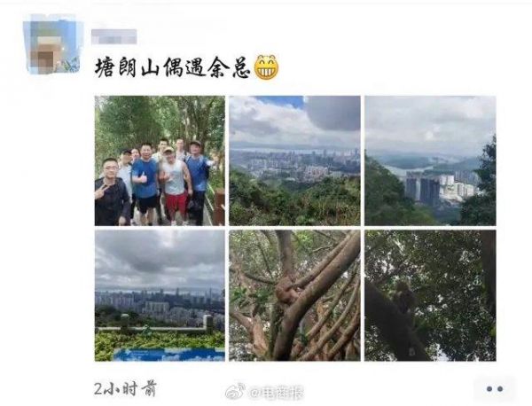Click the man in red shorts in the group photo

[175, 185]
